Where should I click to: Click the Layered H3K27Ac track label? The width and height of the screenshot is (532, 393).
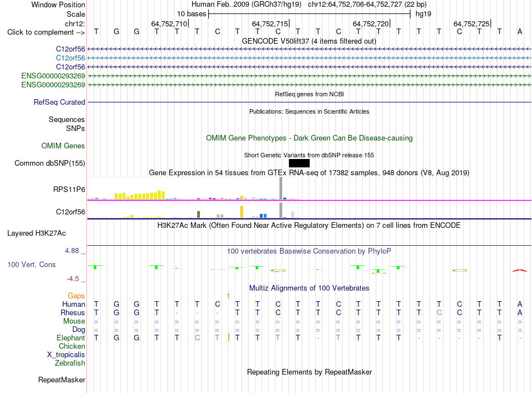click(x=36, y=233)
